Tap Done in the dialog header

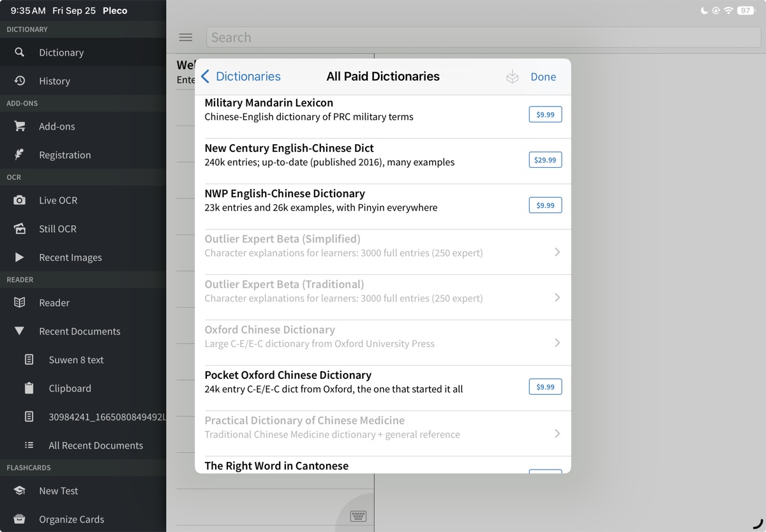(543, 77)
